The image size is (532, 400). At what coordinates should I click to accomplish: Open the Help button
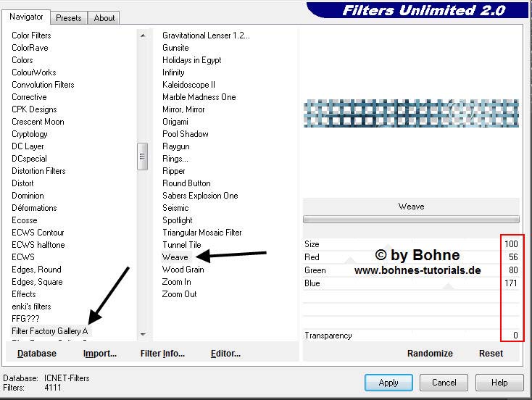[499, 383]
